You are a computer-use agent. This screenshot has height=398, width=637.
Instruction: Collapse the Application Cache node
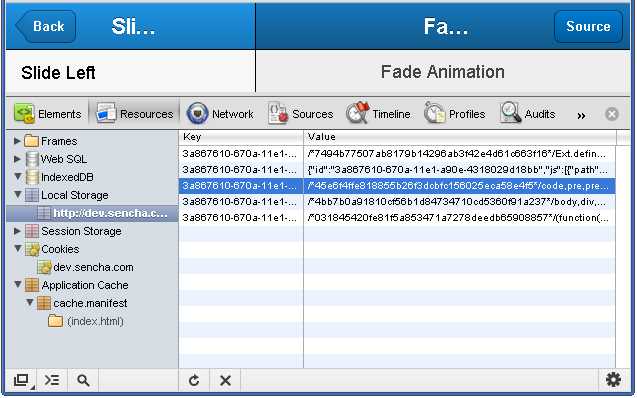pos(17,284)
